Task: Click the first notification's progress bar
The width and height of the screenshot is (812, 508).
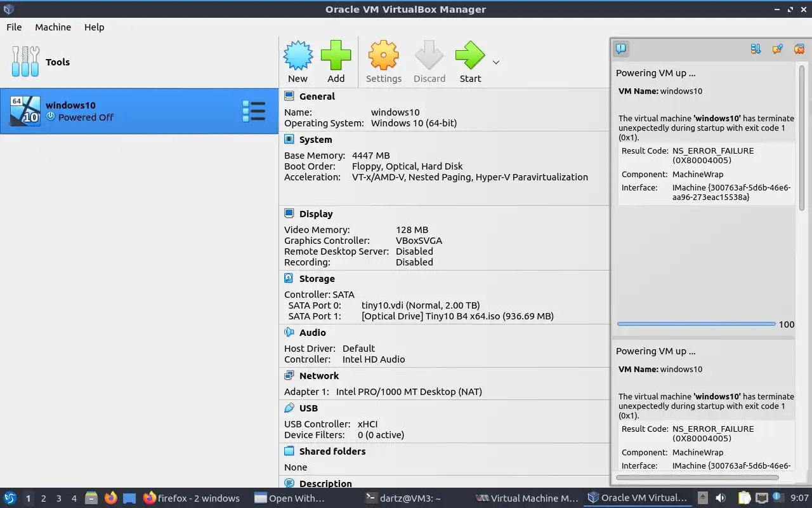Action: click(x=696, y=324)
